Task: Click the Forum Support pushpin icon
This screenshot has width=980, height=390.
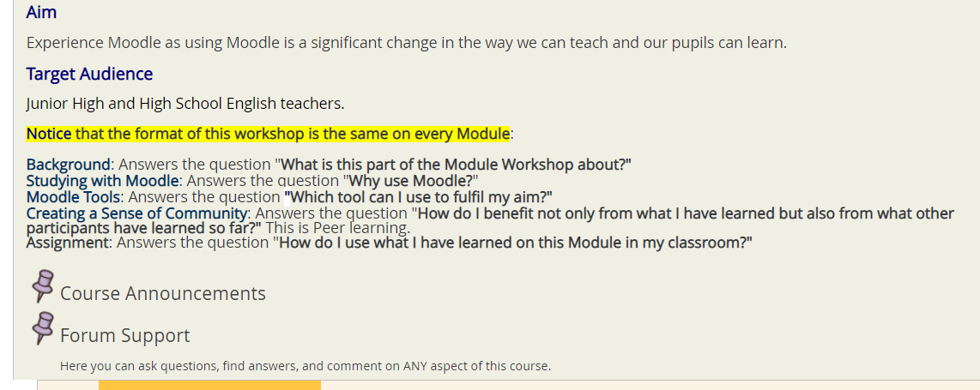Action: pos(43,327)
